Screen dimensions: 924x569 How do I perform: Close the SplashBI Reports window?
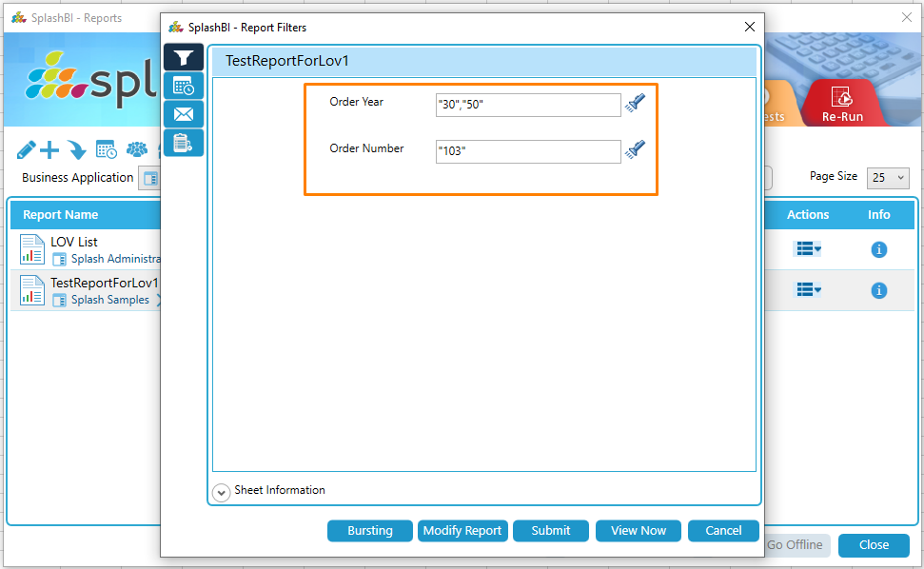(x=906, y=18)
